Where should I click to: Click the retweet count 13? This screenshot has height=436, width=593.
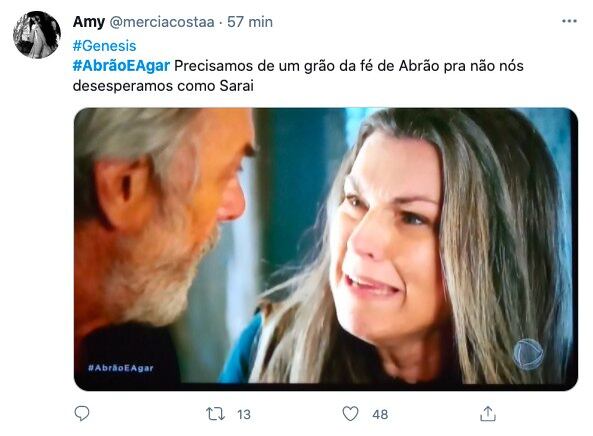[244, 414]
